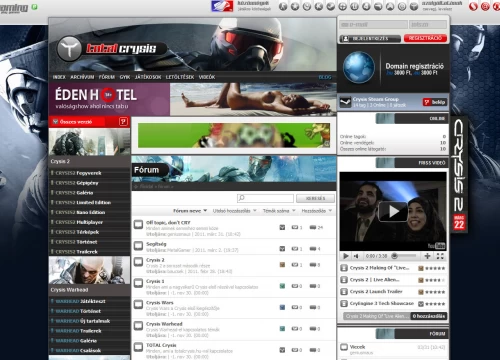Toggle fullscreen on the video player

[440, 256]
